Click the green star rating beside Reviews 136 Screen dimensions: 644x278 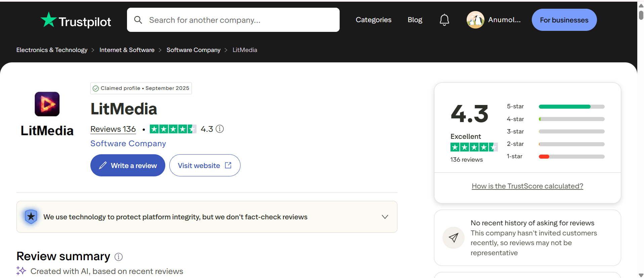(173, 129)
